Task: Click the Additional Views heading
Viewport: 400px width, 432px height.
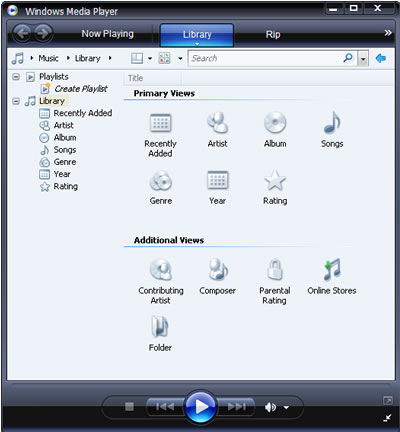Action: click(169, 240)
